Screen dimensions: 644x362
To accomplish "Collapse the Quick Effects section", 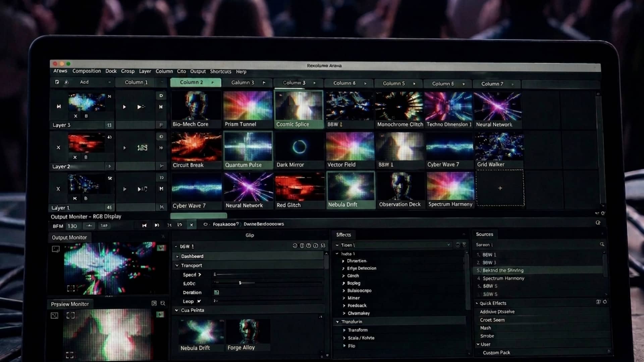I will tap(477, 303).
